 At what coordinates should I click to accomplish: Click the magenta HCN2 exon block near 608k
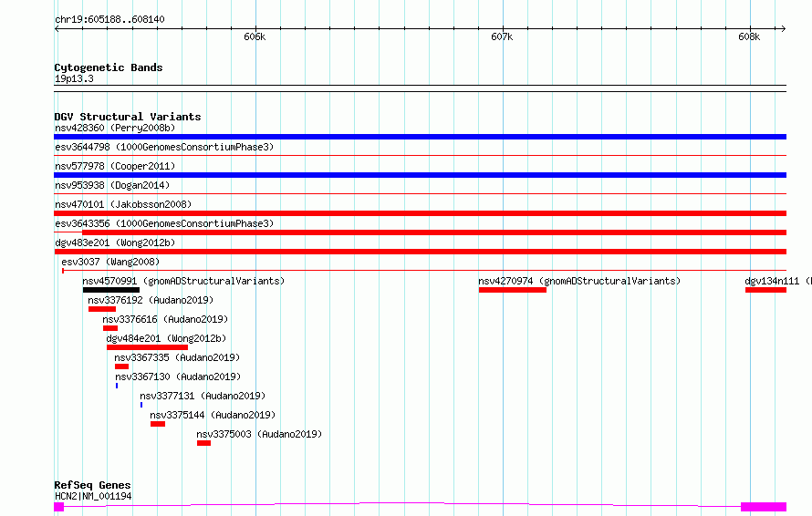click(764, 507)
